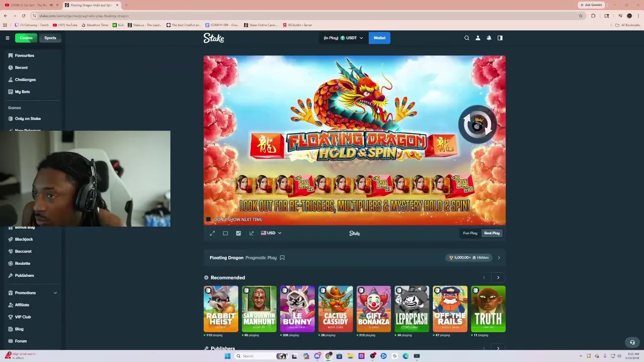Open the live support headset icon
644x362 pixels.
point(632,342)
